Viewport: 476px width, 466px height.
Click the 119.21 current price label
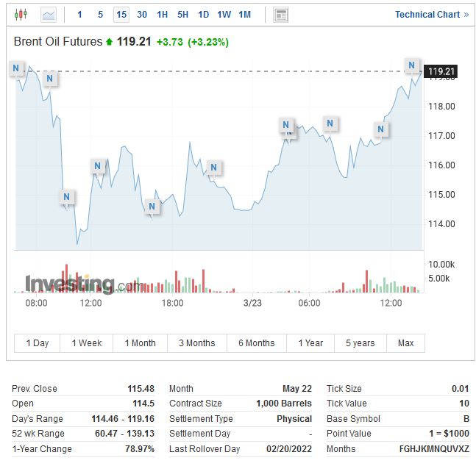pos(441,71)
